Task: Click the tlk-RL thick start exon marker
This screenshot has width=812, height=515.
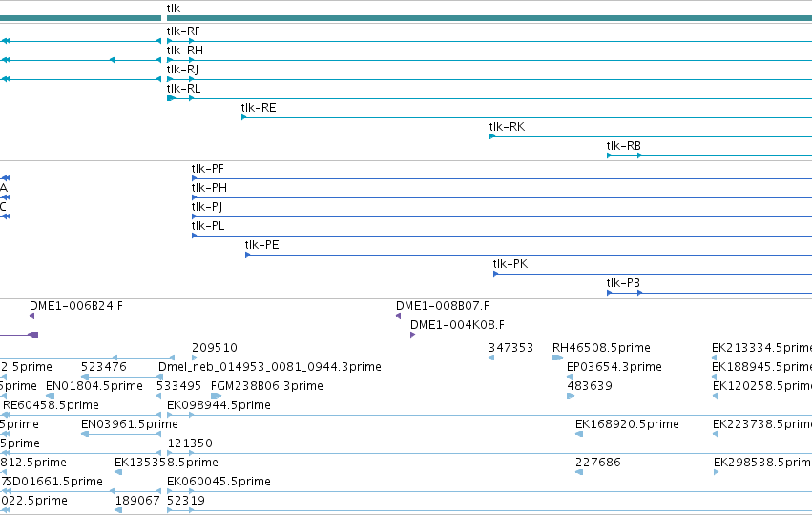Action: [x=171, y=98]
